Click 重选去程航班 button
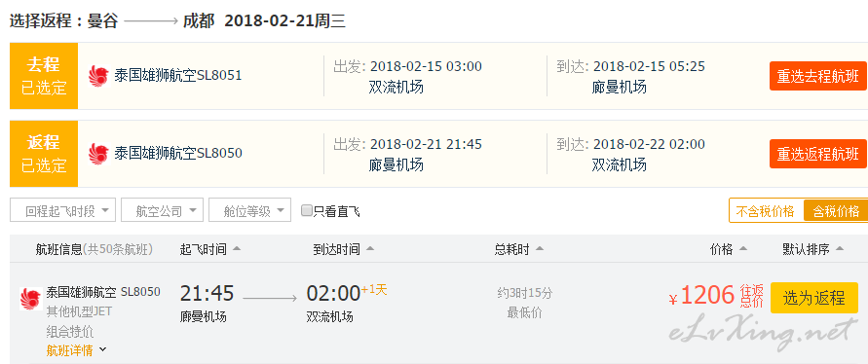Screen dimensions: 868x364 pos(817,76)
